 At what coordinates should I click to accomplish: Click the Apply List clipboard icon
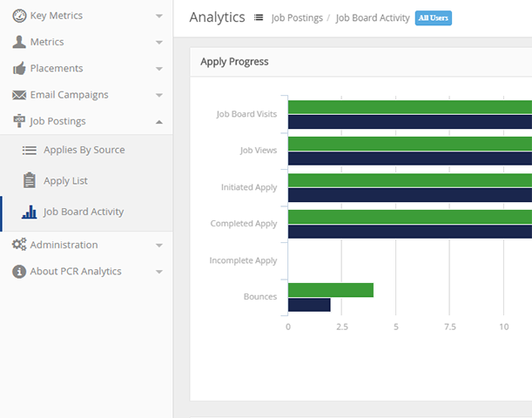pos(30,180)
